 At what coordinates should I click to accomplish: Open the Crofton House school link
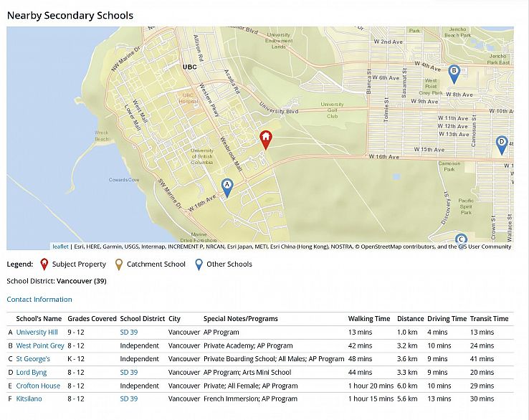coord(38,386)
